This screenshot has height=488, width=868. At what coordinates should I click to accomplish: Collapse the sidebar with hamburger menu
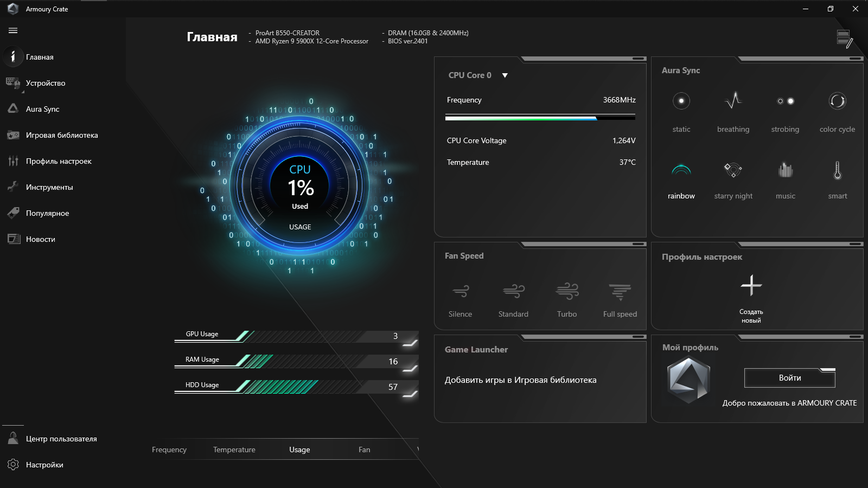(12, 31)
